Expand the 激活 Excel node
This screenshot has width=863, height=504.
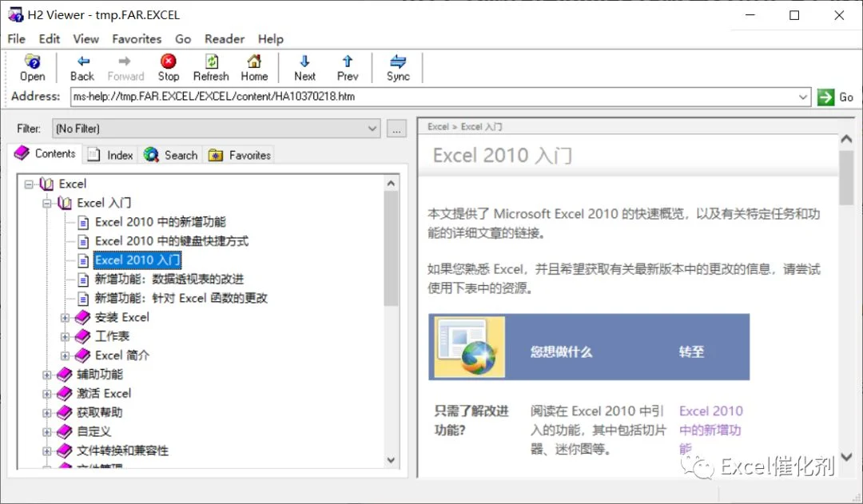point(47,394)
